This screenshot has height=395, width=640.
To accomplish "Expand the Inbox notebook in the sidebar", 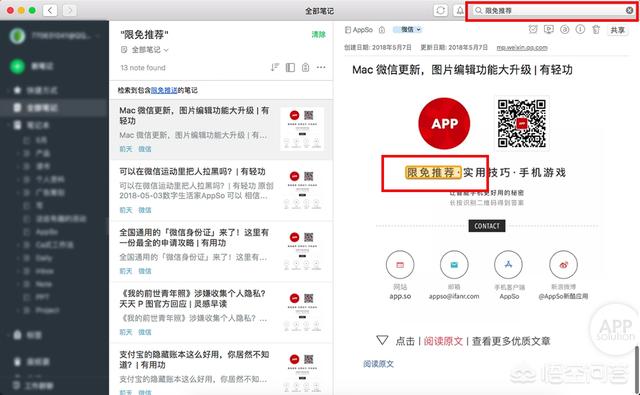I will (x=18, y=271).
